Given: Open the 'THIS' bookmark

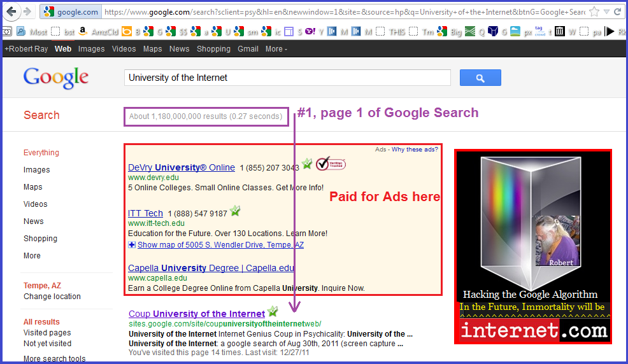Looking at the screenshot, I should point(391,31).
